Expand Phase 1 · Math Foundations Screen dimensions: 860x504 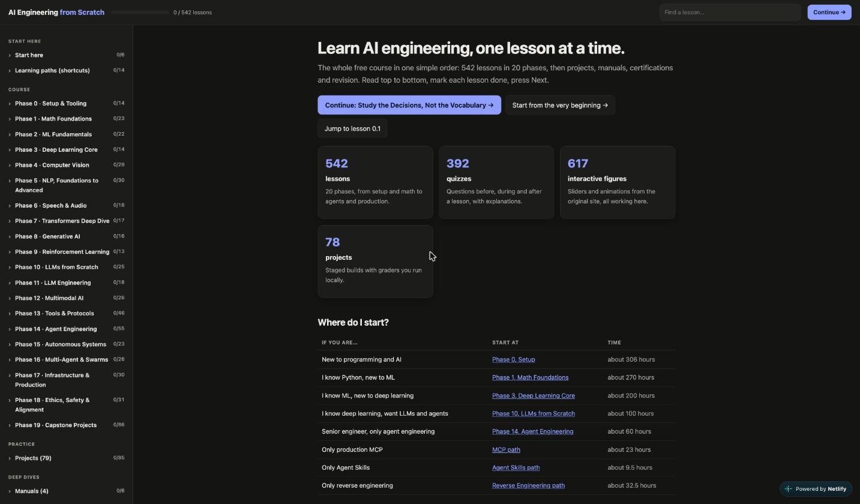[66, 119]
